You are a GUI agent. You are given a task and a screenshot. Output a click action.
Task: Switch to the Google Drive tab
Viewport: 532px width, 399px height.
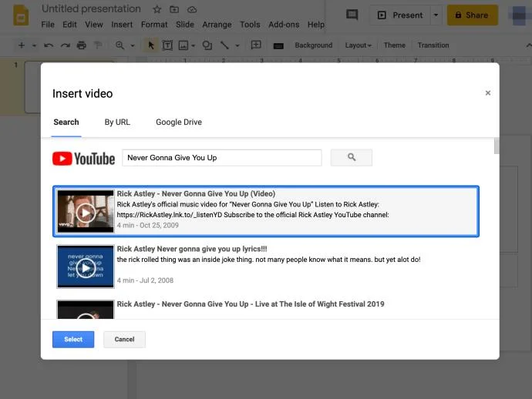coord(179,122)
